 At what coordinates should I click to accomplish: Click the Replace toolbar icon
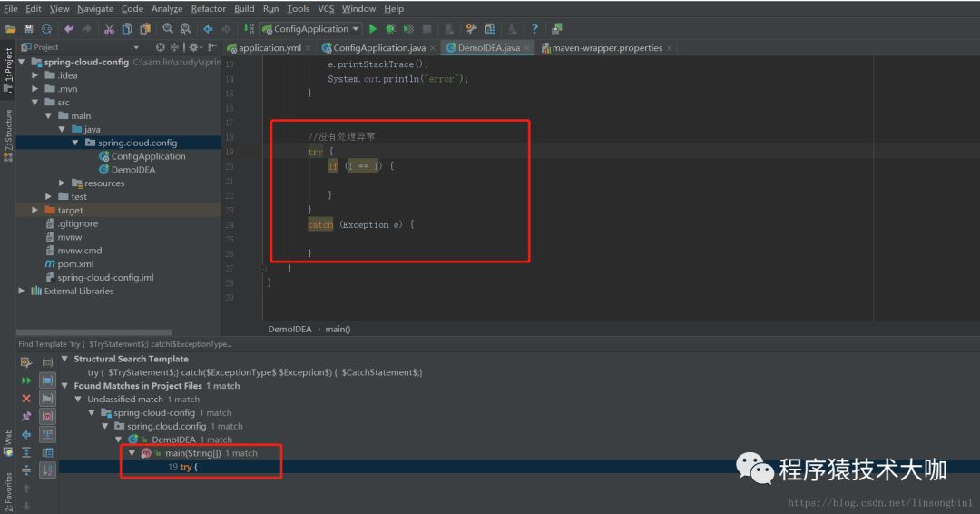coord(186,29)
